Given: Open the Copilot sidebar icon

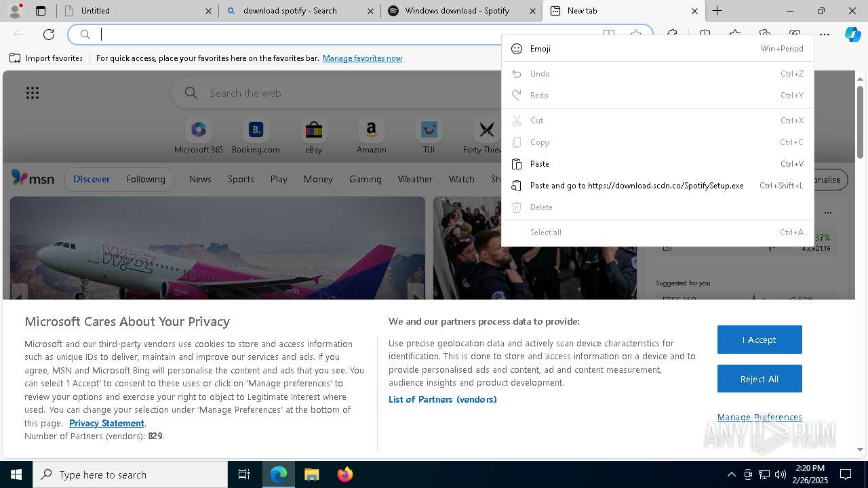Looking at the screenshot, I should (853, 35).
